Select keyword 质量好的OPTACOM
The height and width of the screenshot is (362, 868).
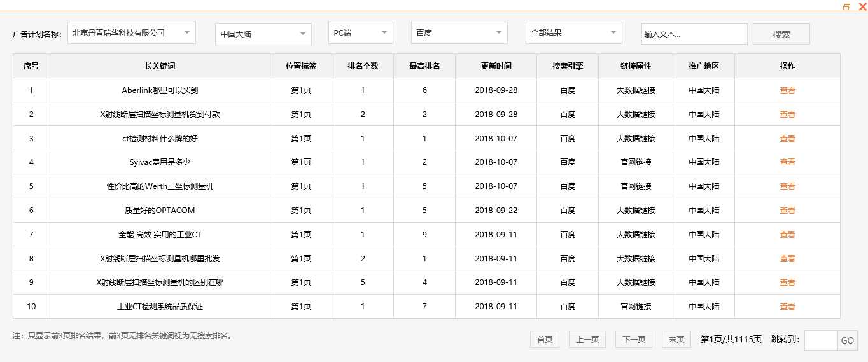(160, 211)
